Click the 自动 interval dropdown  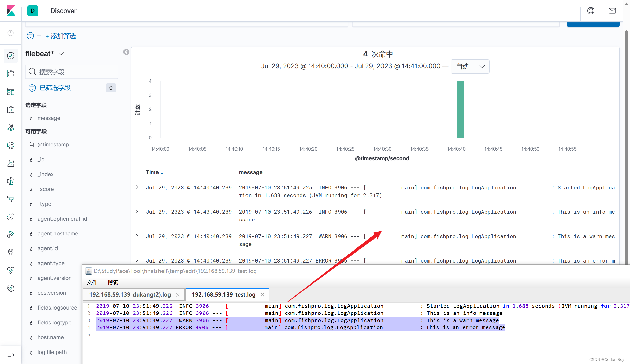[469, 66]
